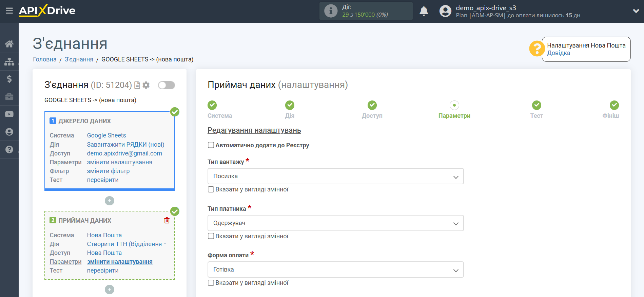This screenshot has width=644, height=297.
Task: Open the profile sidebar icon
Action: pos(9,132)
